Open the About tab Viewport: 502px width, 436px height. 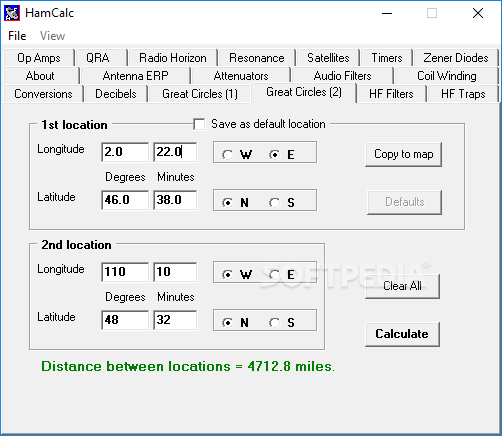pos(42,76)
